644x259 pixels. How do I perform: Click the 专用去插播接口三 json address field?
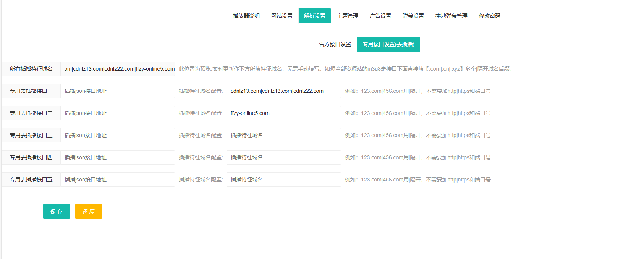pyautogui.click(x=118, y=135)
